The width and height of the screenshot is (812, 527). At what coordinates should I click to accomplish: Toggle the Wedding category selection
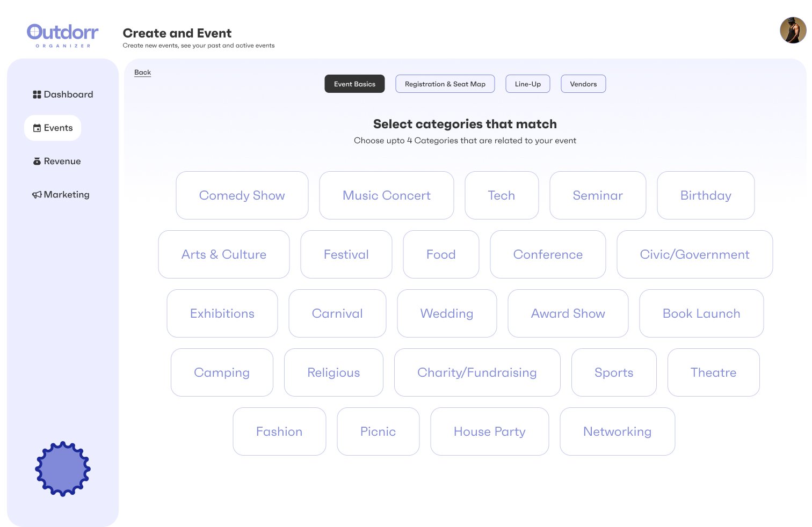447,313
